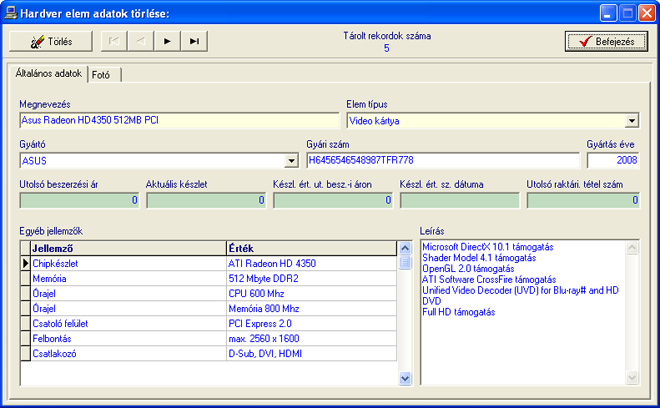Click the Jellemző column header
660x408 pixels.
128,248
